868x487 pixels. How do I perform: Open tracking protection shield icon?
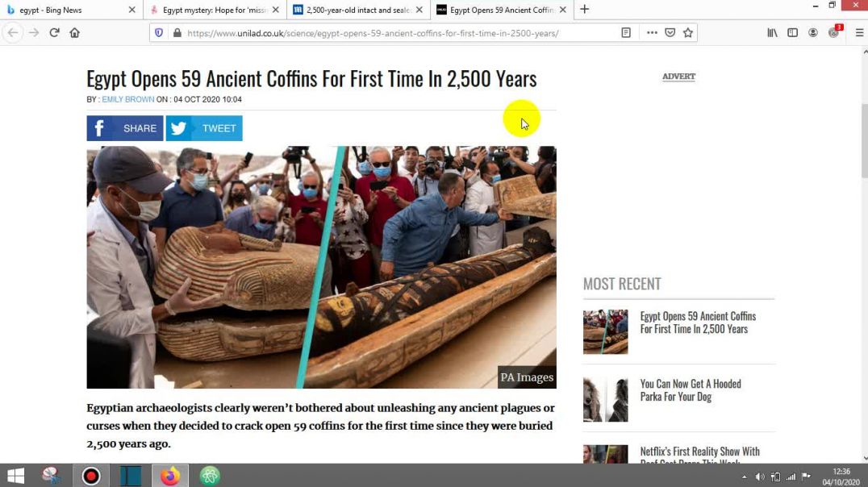(159, 32)
